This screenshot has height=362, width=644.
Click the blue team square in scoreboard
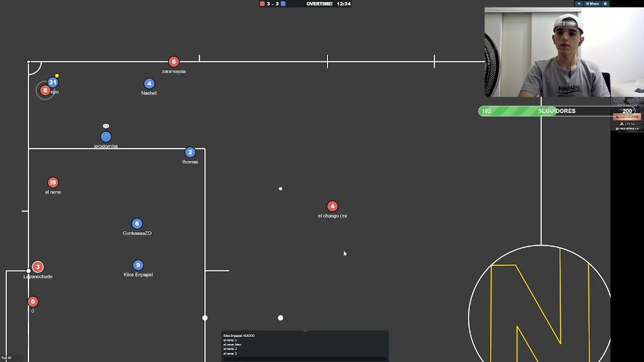click(283, 4)
